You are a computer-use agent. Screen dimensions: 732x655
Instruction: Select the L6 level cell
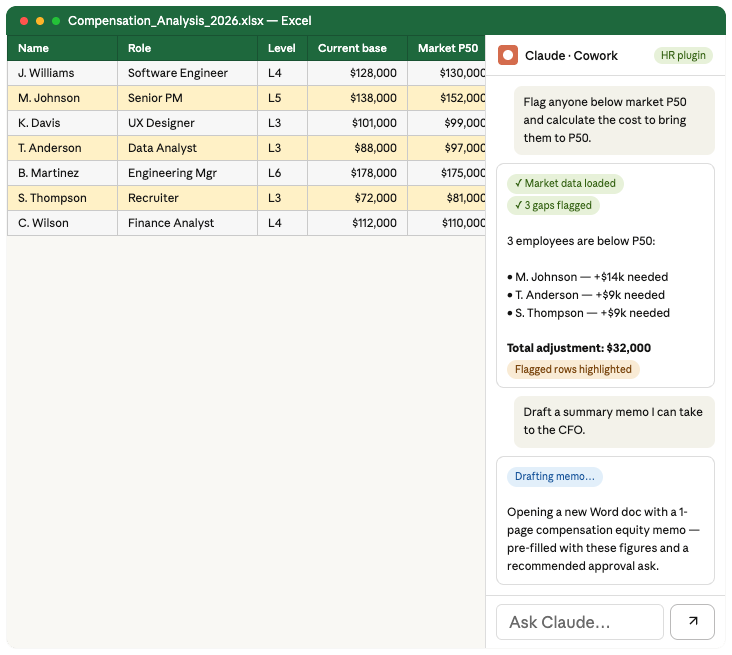pos(282,173)
